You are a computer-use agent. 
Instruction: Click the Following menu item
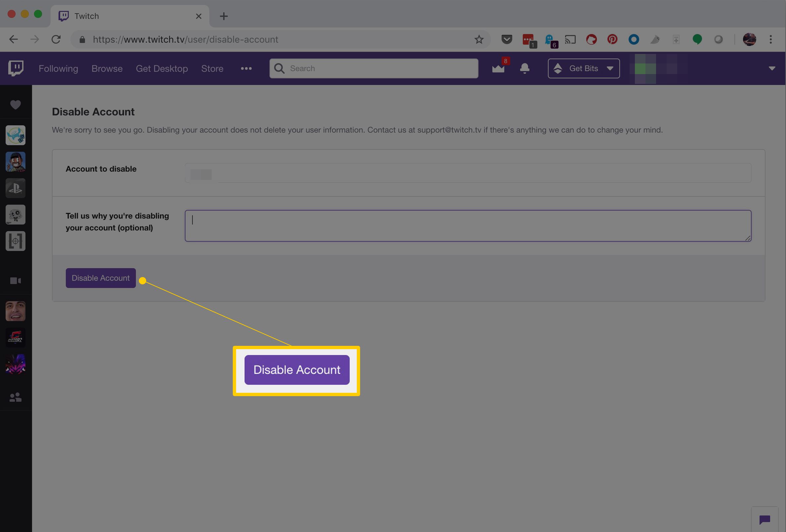58,68
